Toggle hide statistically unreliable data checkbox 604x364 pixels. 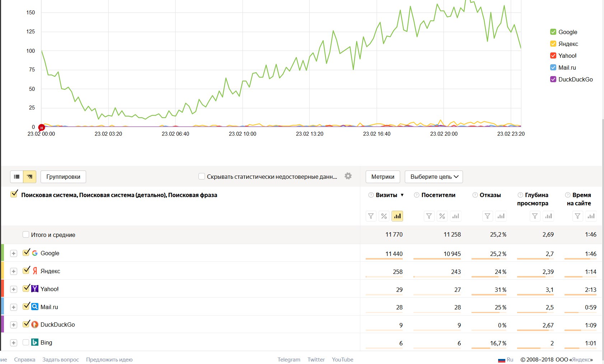coord(202,176)
